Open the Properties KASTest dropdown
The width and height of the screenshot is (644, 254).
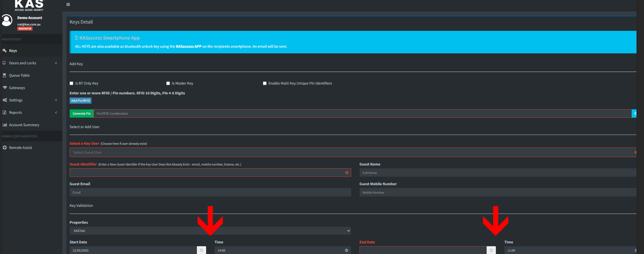click(x=210, y=231)
